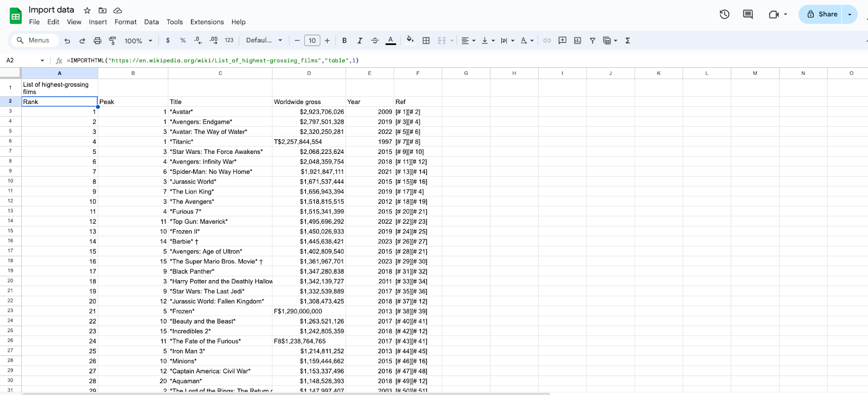The image size is (868, 395).
Task: Toggle the filter funnel icon
Action: click(592, 41)
